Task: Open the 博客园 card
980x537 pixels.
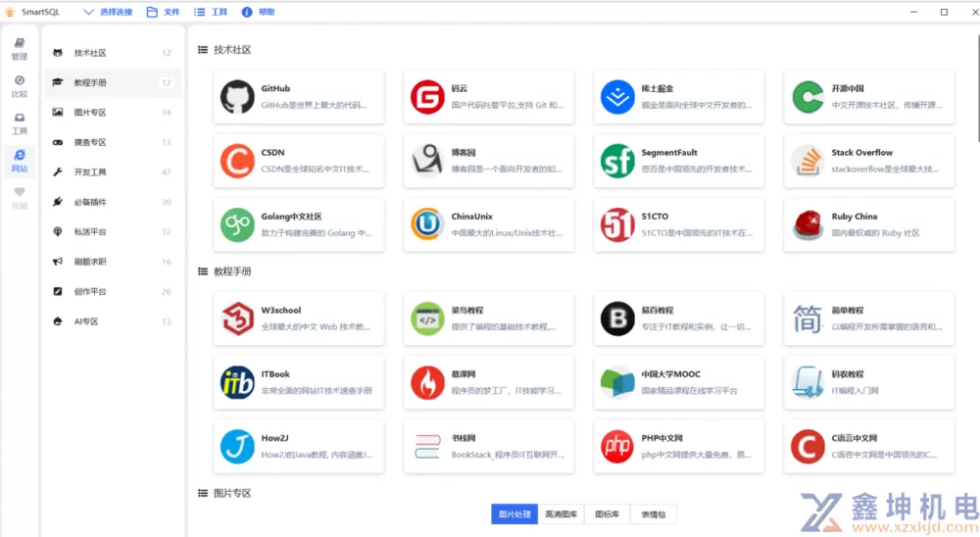Action: [489, 161]
